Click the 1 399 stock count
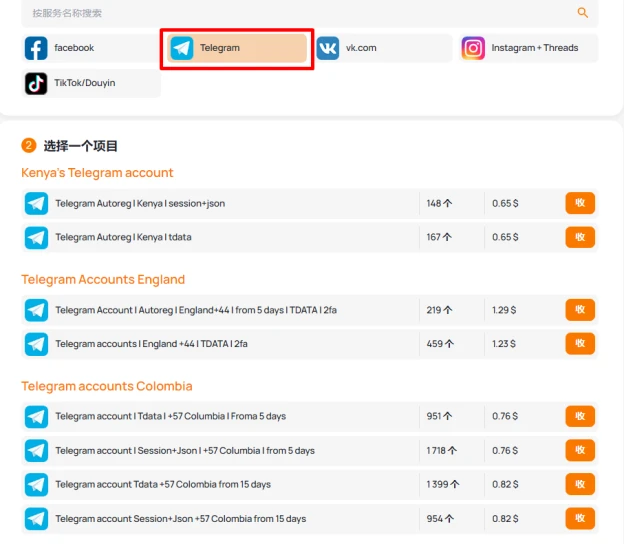This screenshot has width=624, height=544. pyautogui.click(x=443, y=484)
